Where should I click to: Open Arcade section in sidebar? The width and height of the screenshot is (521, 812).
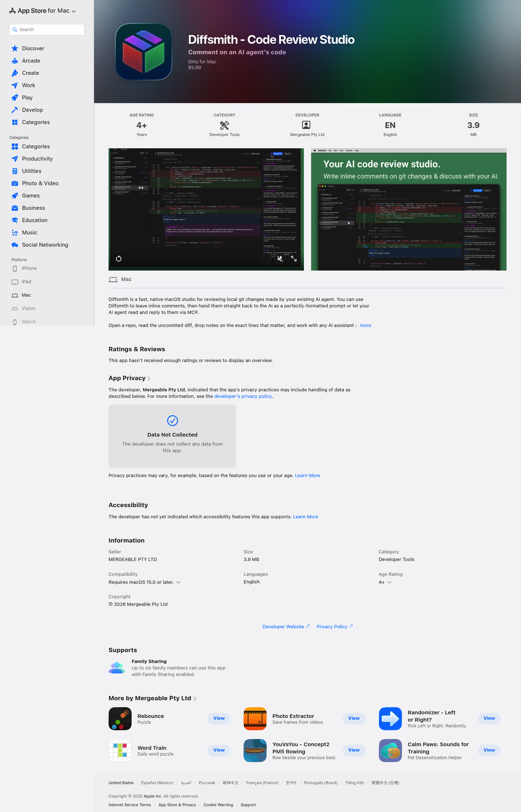(x=26, y=61)
